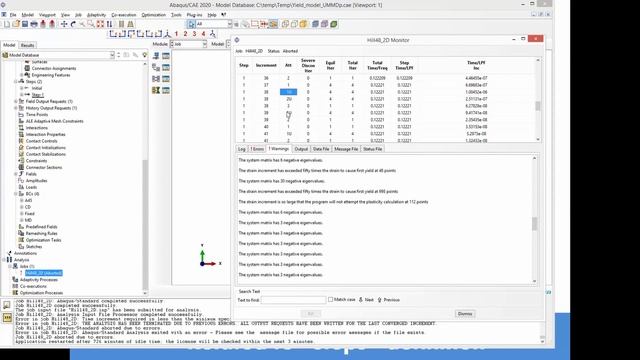Screen dimensions: 640x360
Task: Select the Pan View tool
Action: pos(64,24)
